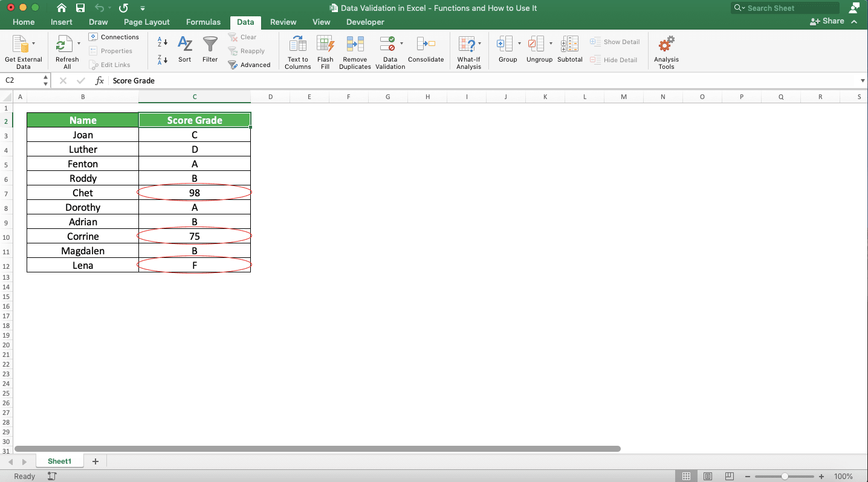Switch to the Page Layout tab
The height and width of the screenshot is (482, 868).
pyautogui.click(x=147, y=22)
